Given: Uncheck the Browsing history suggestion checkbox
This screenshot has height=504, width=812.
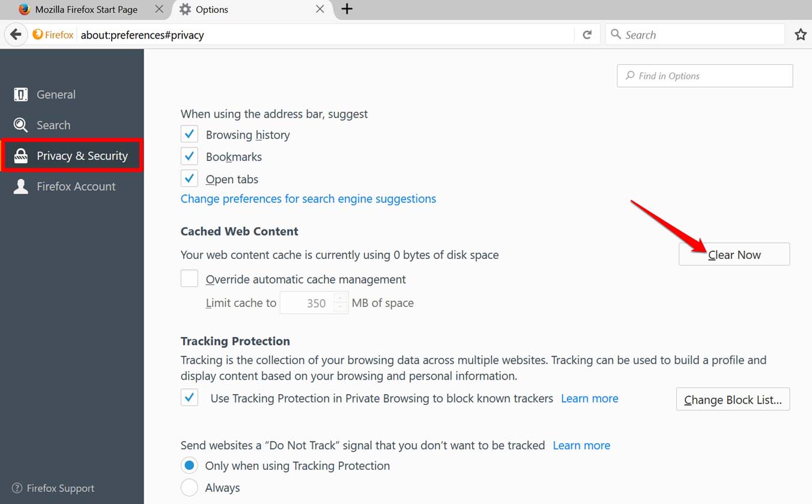Looking at the screenshot, I should coord(189,135).
